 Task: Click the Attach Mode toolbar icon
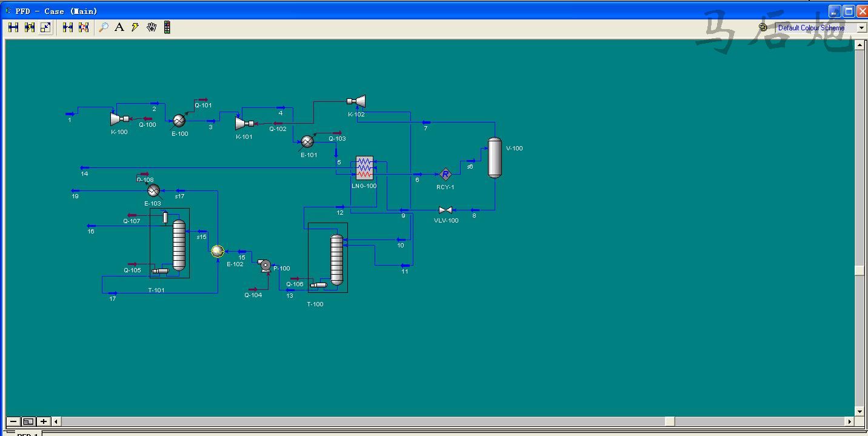(13, 27)
